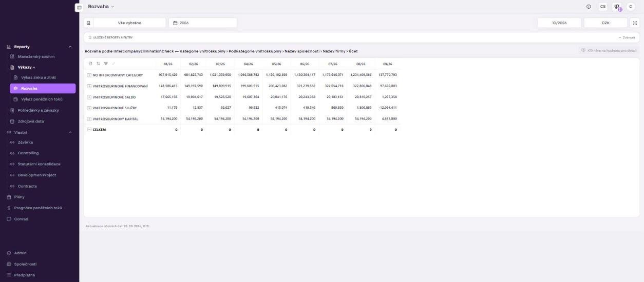Expand the VNITROSKUPINOVÉ SLUŽBY row
Image resolution: width=644 pixels, height=282 pixels.
[89, 108]
